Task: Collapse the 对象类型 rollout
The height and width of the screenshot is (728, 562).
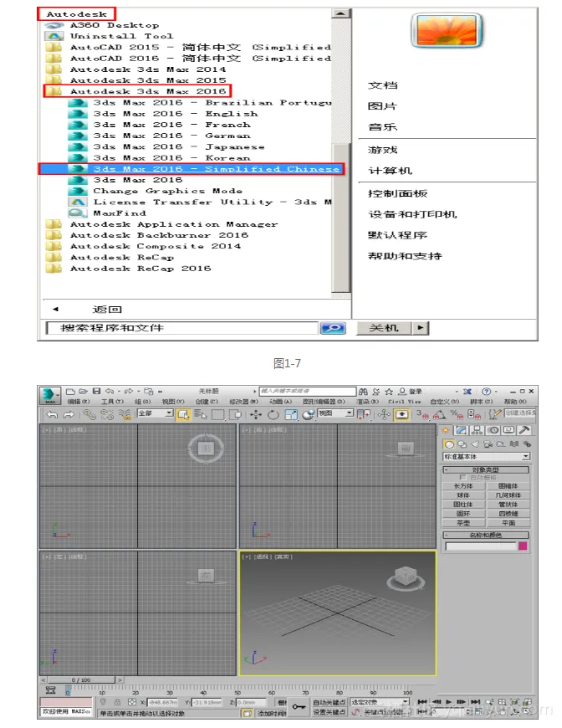Action: [485, 469]
